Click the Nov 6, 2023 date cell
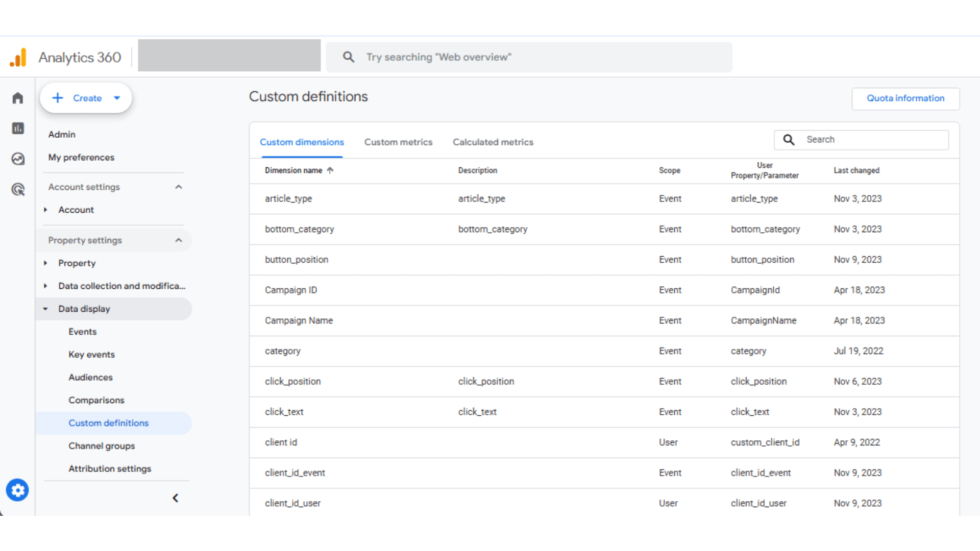This screenshot has height=551, width=980. pyautogui.click(x=857, y=382)
